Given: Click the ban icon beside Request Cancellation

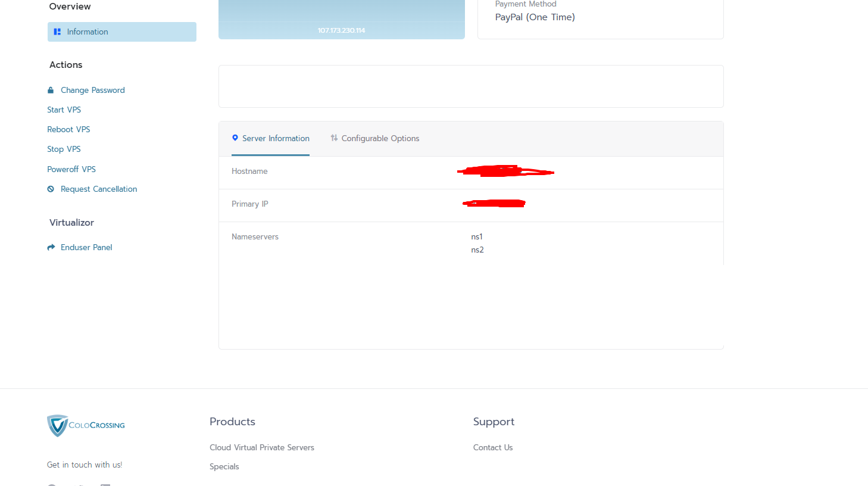Looking at the screenshot, I should (x=51, y=189).
